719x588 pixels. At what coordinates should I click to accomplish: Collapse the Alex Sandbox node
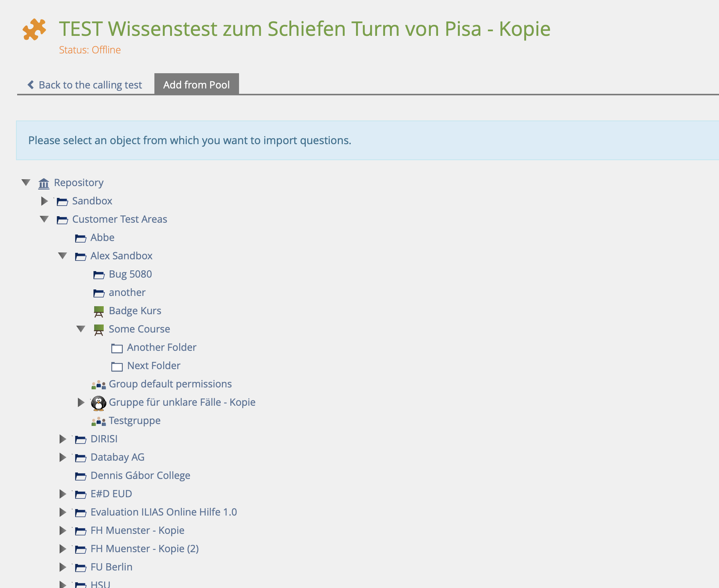coord(63,256)
